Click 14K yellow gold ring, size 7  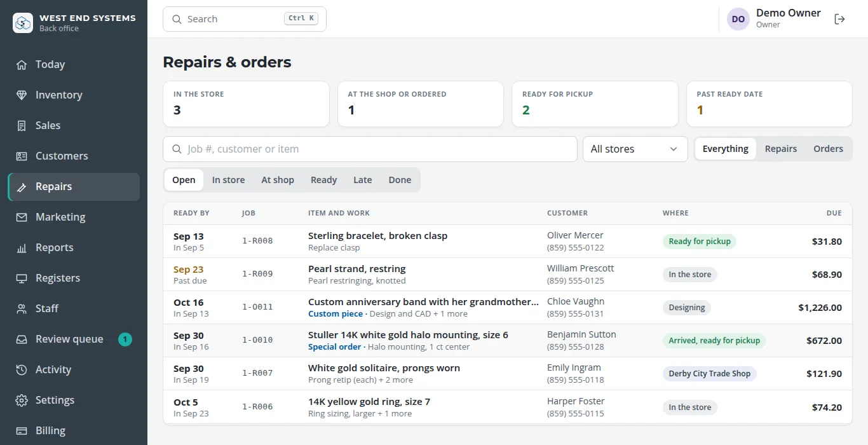pyautogui.click(x=369, y=402)
